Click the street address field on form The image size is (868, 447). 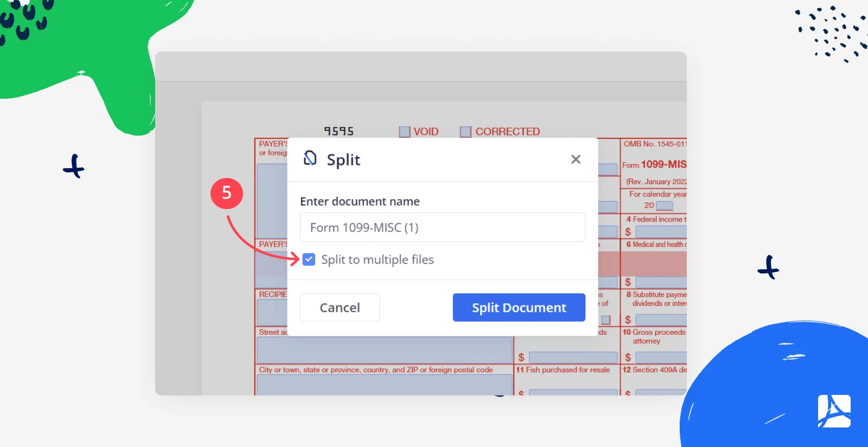point(385,350)
